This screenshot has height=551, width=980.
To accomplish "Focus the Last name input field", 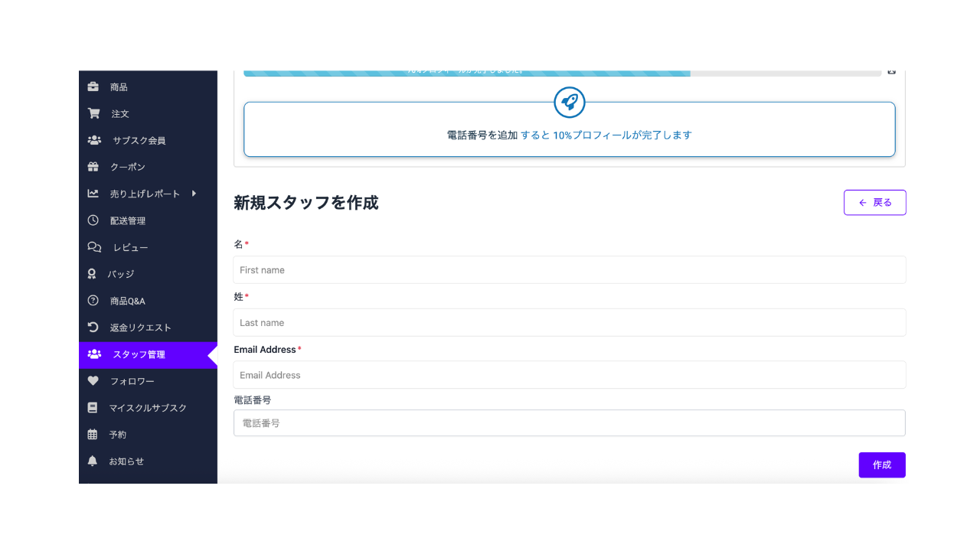I will pyautogui.click(x=570, y=322).
